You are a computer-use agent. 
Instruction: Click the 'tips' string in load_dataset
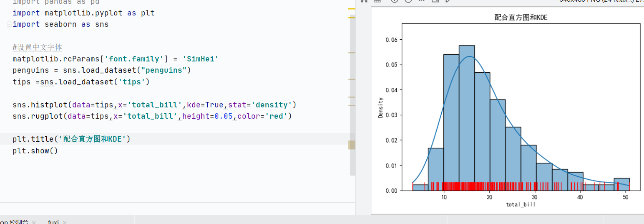pos(132,82)
